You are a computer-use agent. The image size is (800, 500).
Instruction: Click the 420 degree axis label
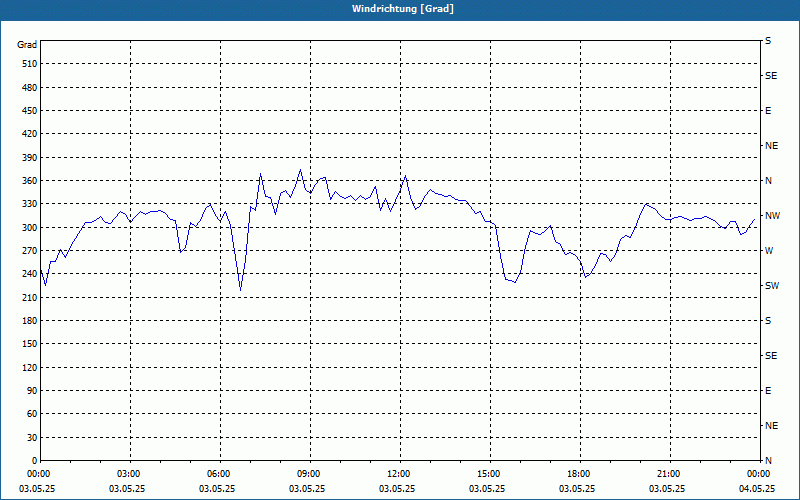click(x=30, y=134)
